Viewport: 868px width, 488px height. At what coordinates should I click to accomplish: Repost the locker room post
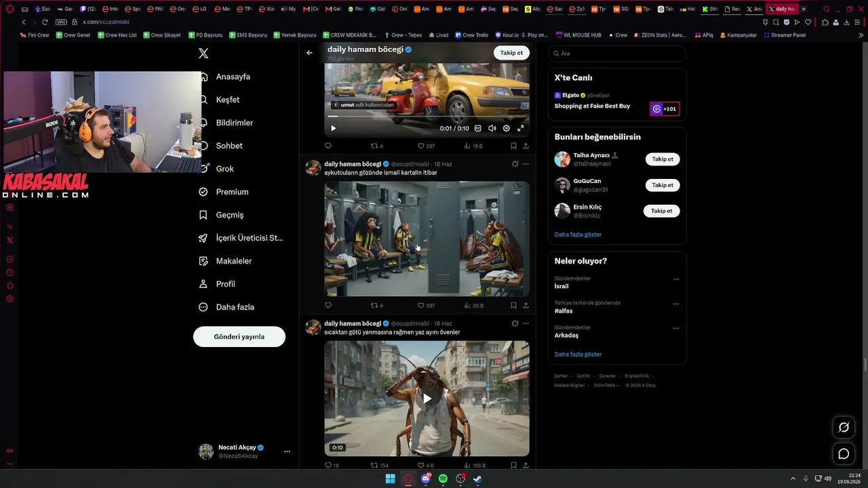coord(376,306)
